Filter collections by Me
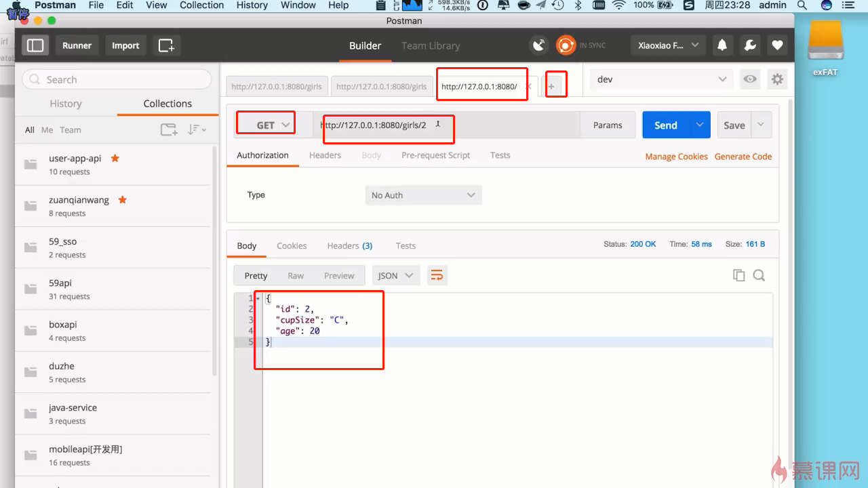This screenshot has width=868, height=488. (x=47, y=129)
